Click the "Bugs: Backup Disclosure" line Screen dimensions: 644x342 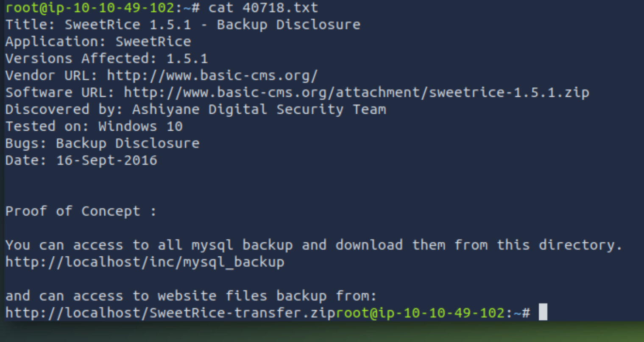click(x=102, y=143)
